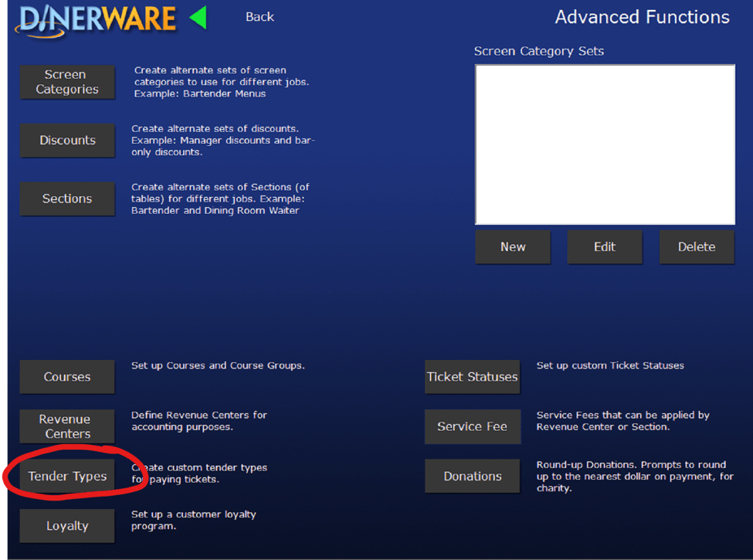Open Service Fee setup
753x560 pixels.
point(473,426)
